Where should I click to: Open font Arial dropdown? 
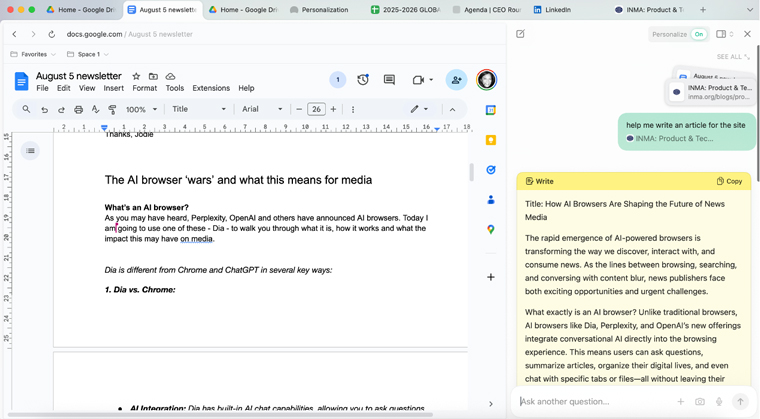(x=262, y=109)
